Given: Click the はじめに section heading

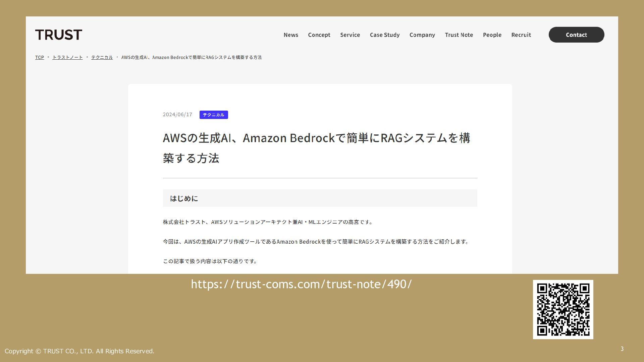Looking at the screenshot, I should (320, 198).
